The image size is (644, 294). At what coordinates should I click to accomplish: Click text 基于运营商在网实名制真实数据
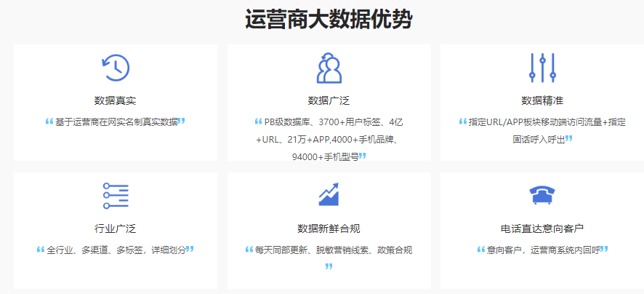click(x=116, y=122)
